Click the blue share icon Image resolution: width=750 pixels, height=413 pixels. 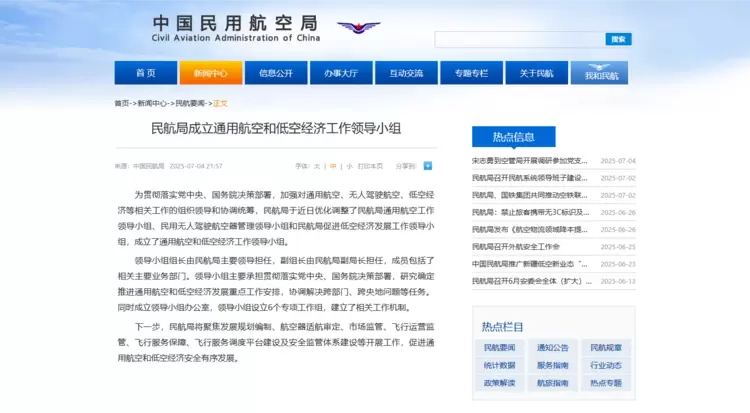(x=428, y=166)
